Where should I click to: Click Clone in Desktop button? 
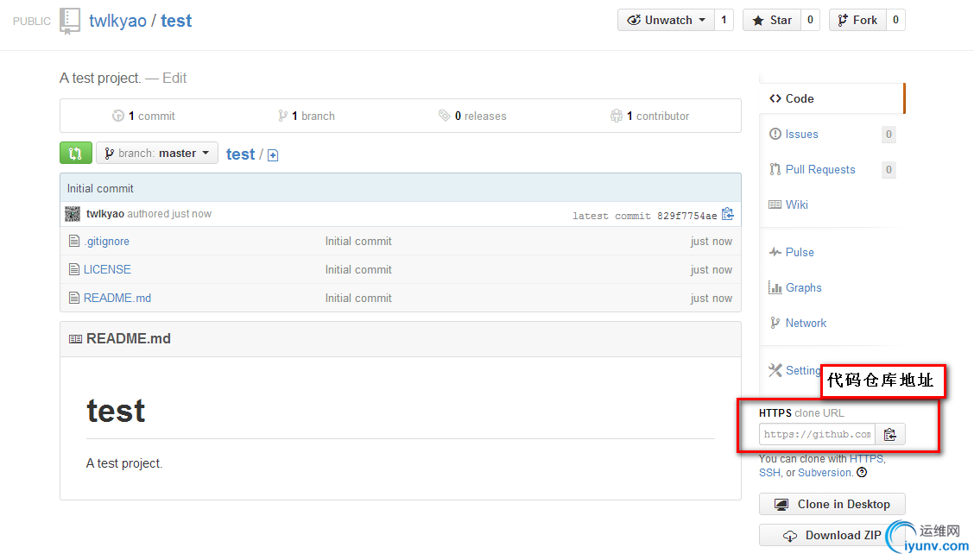832,504
